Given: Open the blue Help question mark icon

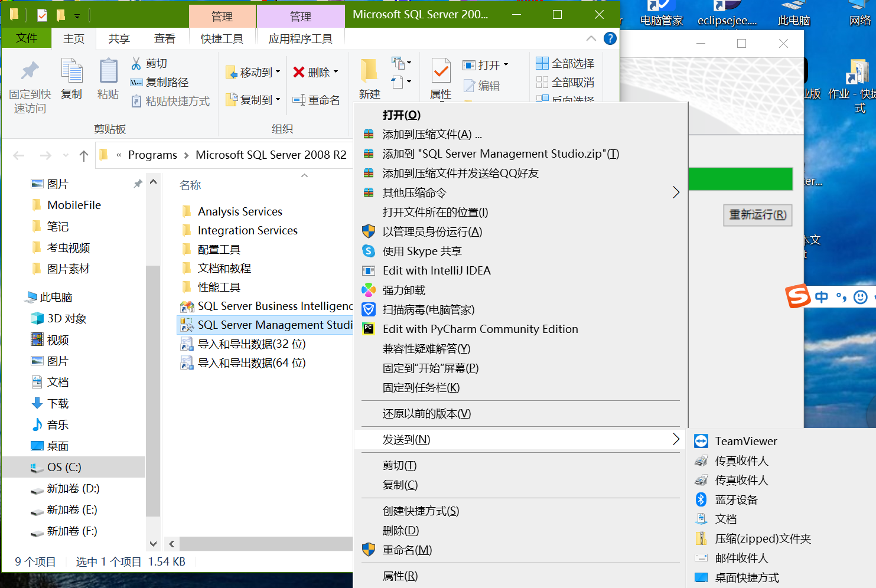Looking at the screenshot, I should (610, 38).
